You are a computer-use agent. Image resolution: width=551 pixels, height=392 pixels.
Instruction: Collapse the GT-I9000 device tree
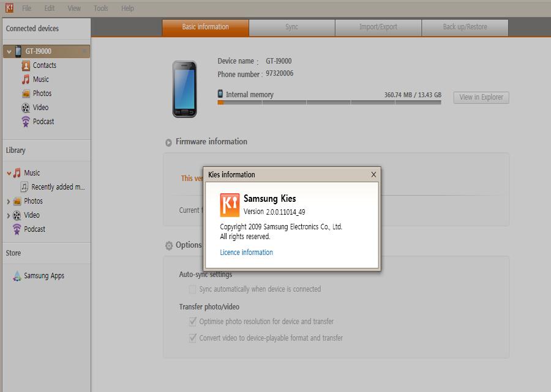point(9,52)
